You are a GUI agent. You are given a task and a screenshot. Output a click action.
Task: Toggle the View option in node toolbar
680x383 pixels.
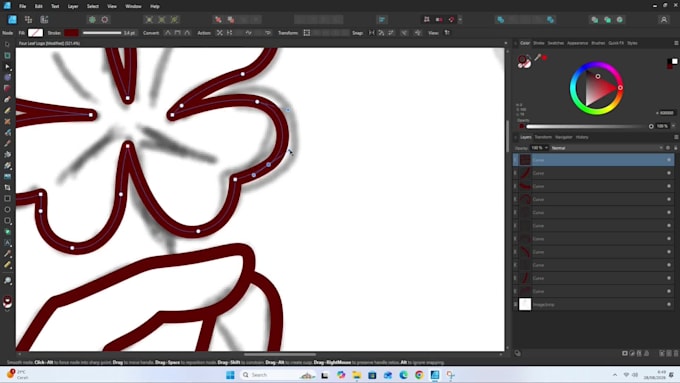(447, 33)
